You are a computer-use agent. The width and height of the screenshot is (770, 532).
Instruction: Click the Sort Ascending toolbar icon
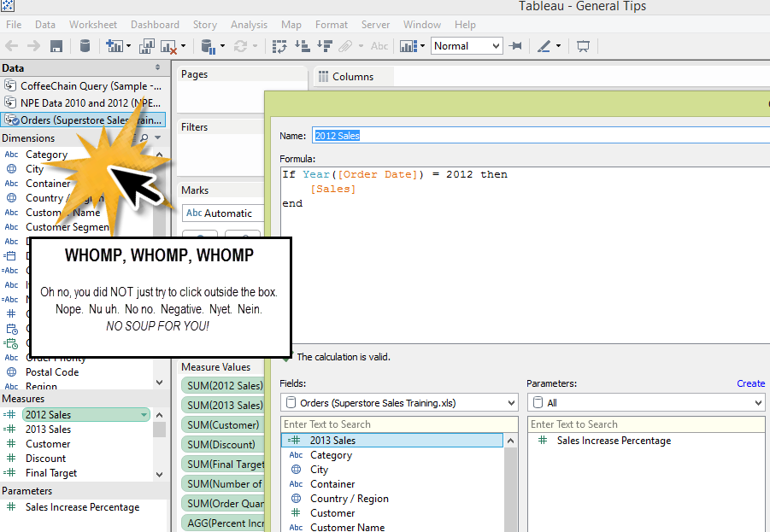[x=302, y=46]
